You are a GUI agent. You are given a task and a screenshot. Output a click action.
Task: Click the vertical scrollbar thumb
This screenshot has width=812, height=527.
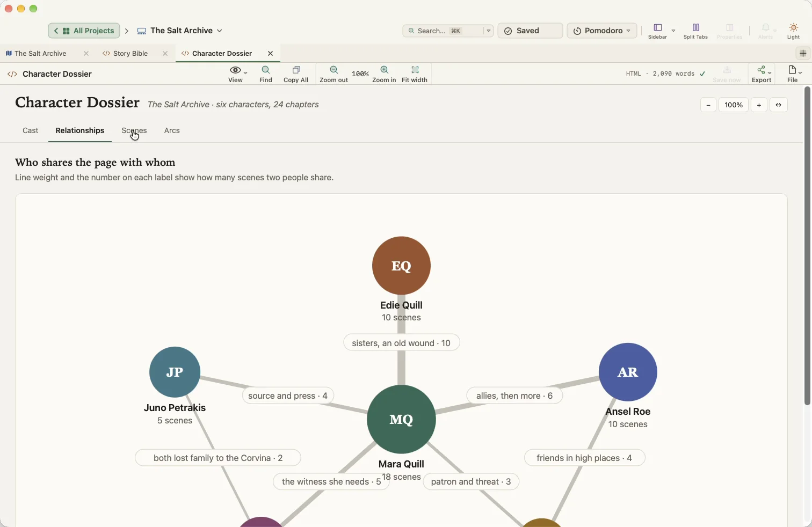click(x=807, y=246)
